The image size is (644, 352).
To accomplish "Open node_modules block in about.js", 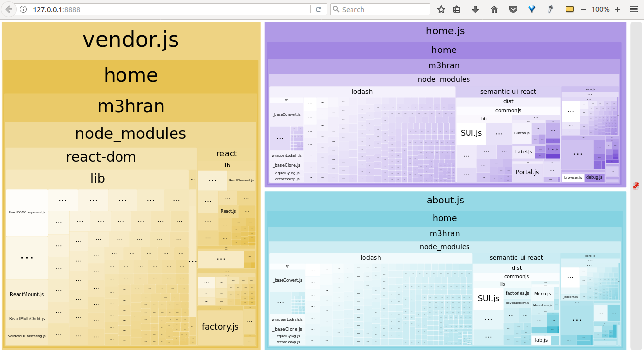I will pos(445,247).
